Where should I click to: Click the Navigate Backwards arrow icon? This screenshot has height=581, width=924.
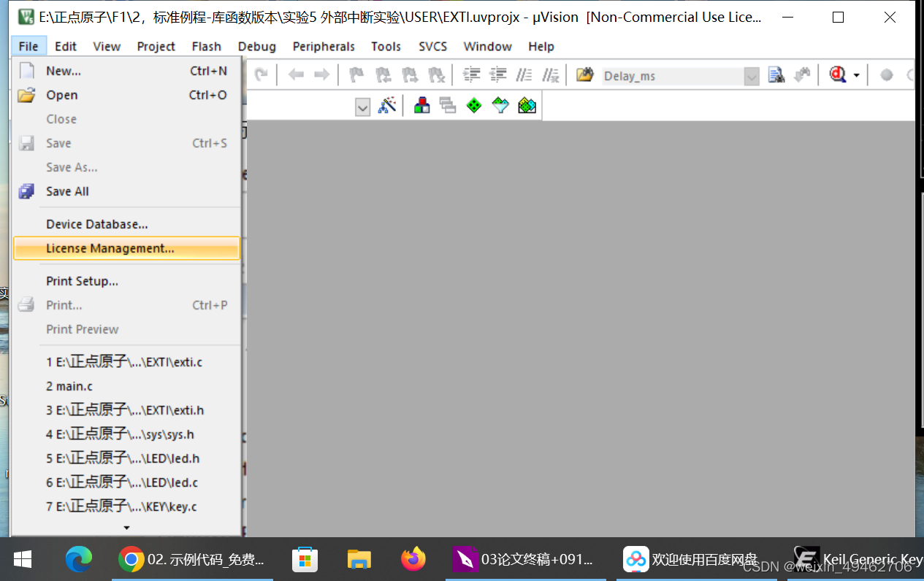tap(295, 74)
